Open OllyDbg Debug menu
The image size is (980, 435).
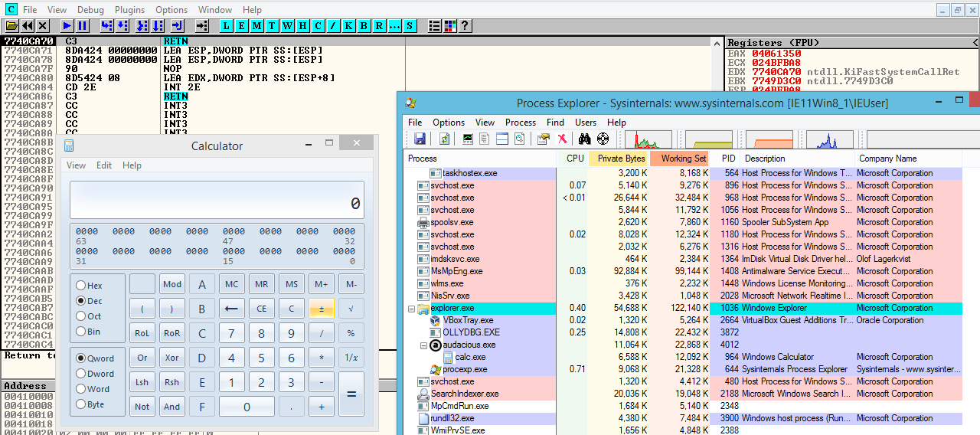90,10
